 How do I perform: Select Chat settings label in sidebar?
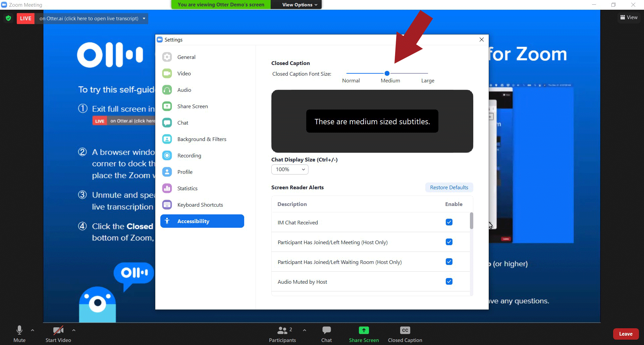[x=183, y=123]
